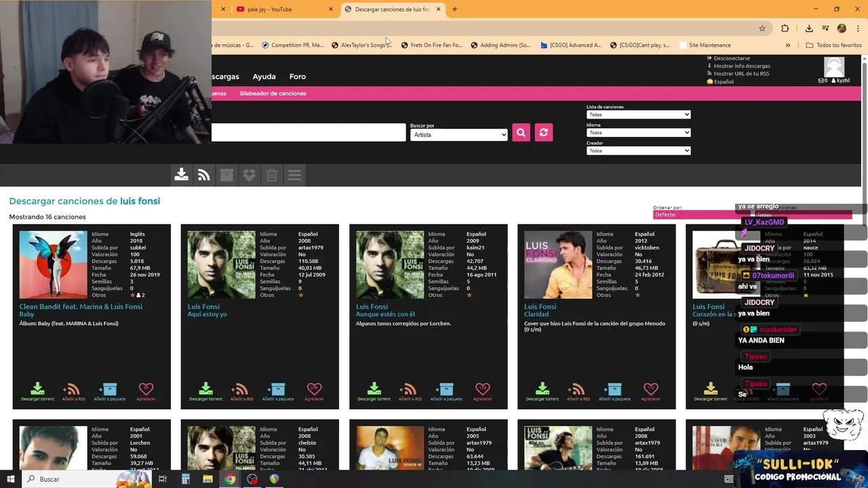Click heart Agradecer on Aunque estés con él
The width and height of the screenshot is (868, 488).
(x=482, y=391)
